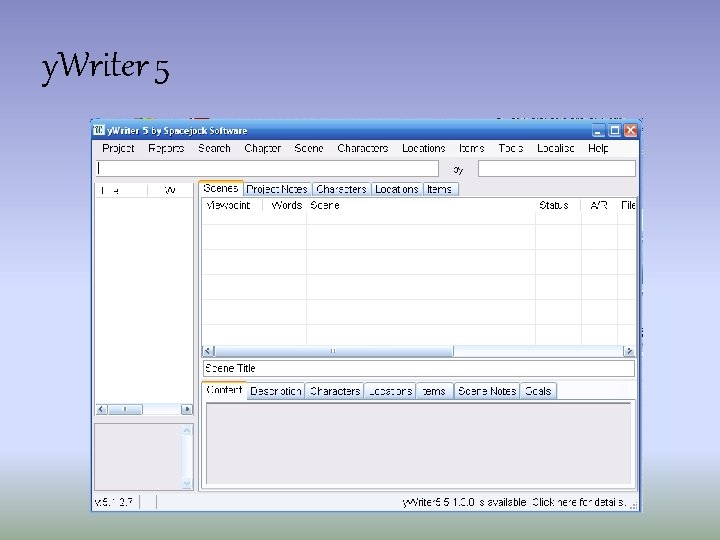Open the Locations menu in menu bar
The height and width of the screenshot is (540, 720).
point(423,148)
